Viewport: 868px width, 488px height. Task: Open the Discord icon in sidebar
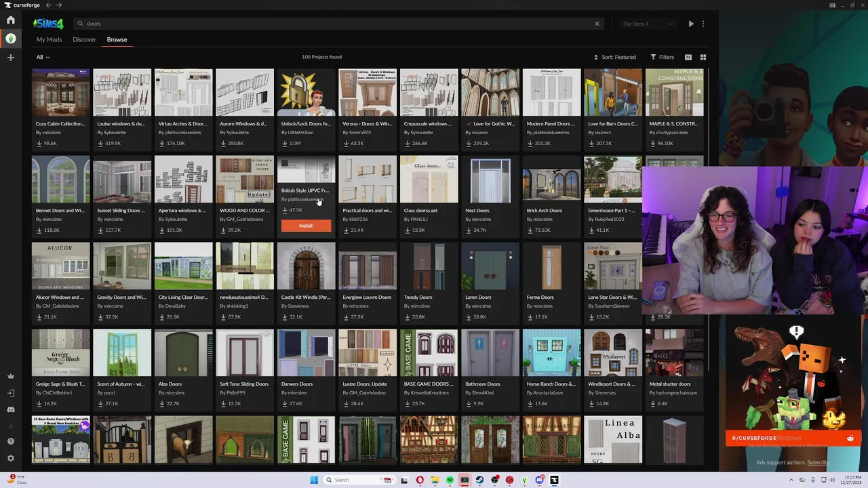(11, 409)
